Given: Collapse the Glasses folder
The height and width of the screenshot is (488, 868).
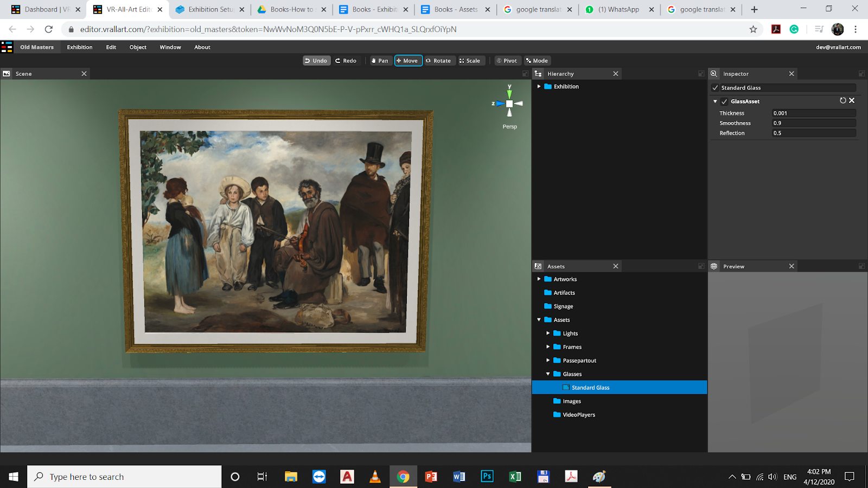Looking at the screenshot, I should [548, 374].
